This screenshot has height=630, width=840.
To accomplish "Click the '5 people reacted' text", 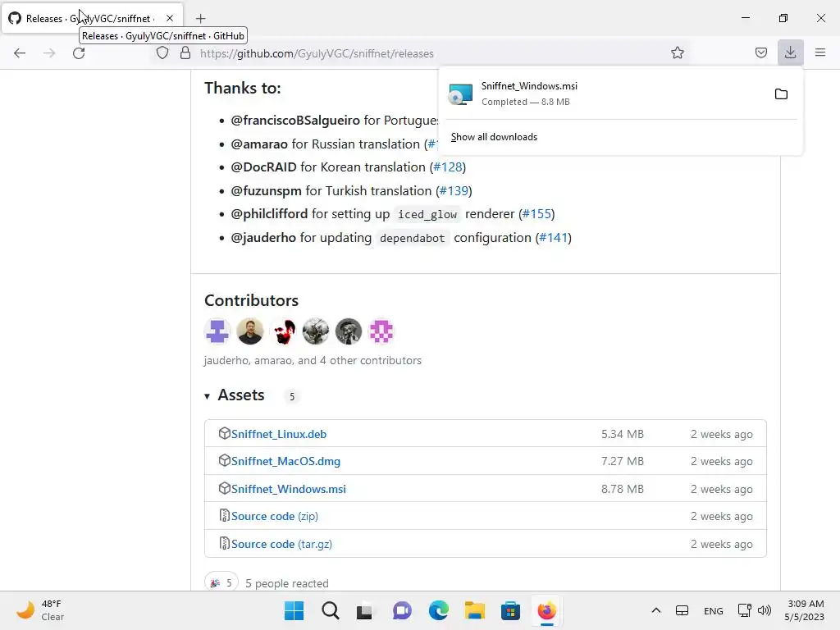I will (286, 583).
